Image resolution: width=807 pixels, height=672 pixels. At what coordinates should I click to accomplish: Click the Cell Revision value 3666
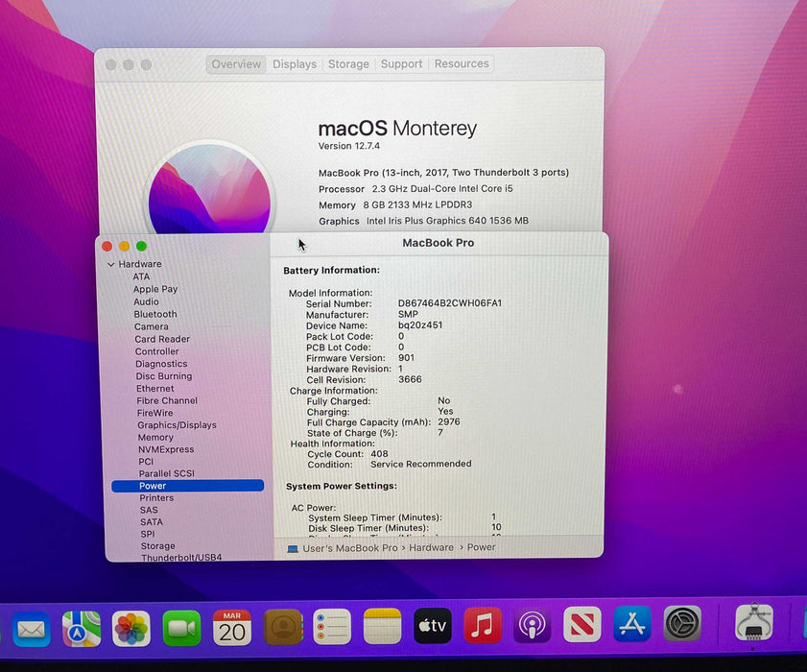point(410,379)
